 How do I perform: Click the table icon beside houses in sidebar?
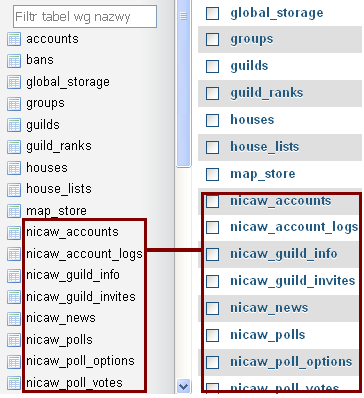click(x=14, y=168)
